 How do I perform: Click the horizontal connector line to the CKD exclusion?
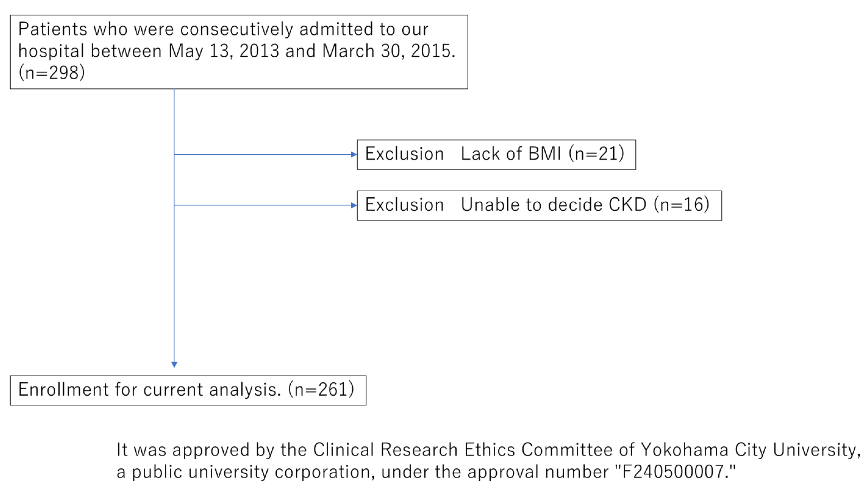click(263, 205)
